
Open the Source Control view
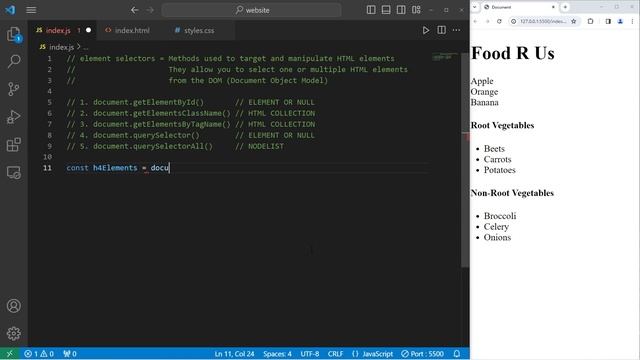[14, 89]
